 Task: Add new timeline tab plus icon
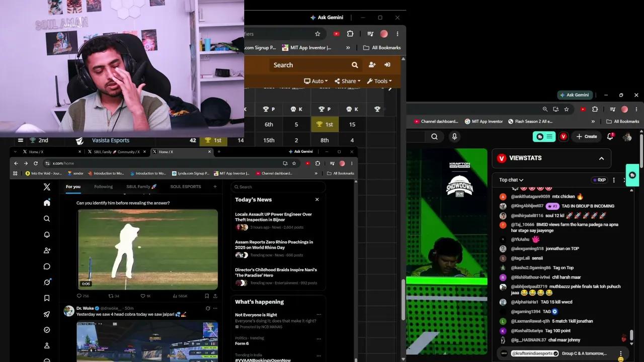(x=215, y=187)
